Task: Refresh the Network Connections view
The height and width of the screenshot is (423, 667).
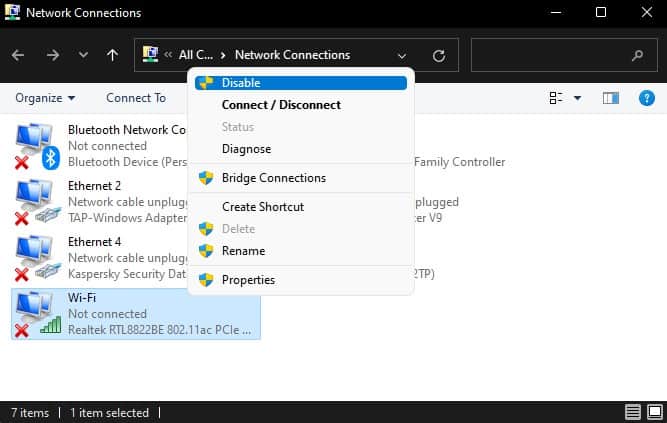Action: point(439,55)
